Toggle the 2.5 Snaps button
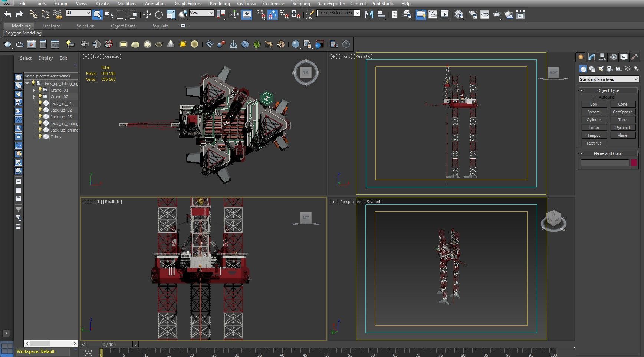 pos(261,14)
